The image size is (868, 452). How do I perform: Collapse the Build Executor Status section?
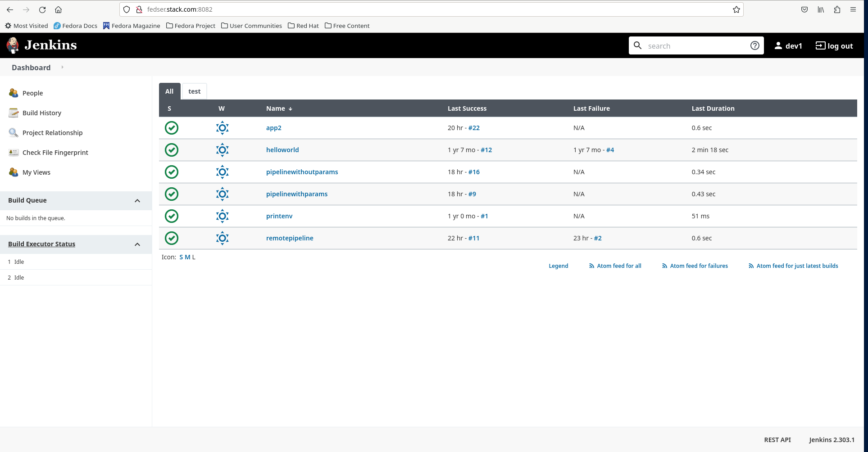137,244
